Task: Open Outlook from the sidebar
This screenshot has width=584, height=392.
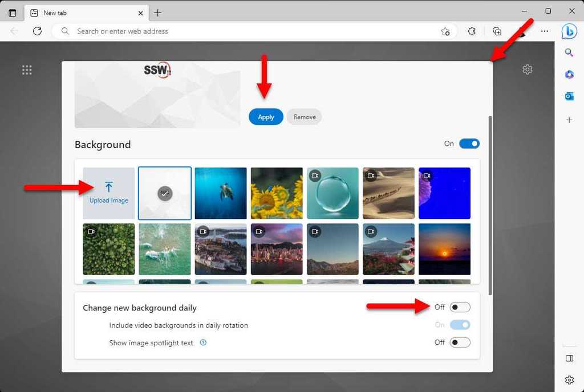Action: point(569,96)
